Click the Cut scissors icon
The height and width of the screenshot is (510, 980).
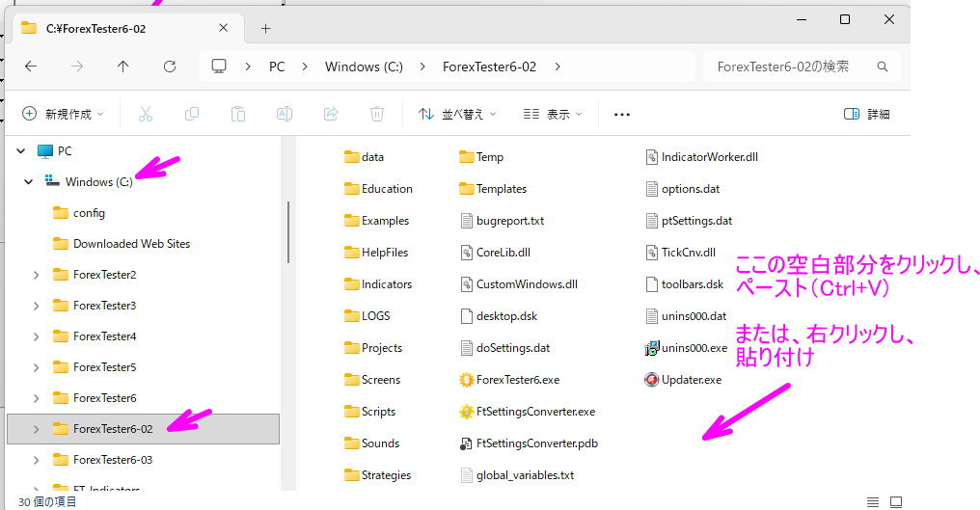tap(145, 114)
